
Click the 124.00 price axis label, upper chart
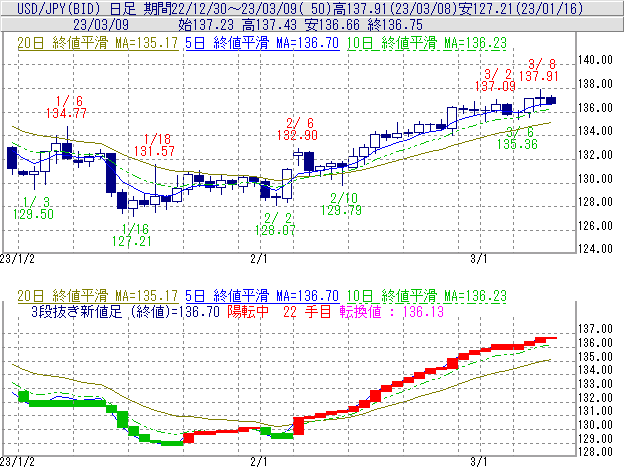pyautogui.click(x=595, y=249)
